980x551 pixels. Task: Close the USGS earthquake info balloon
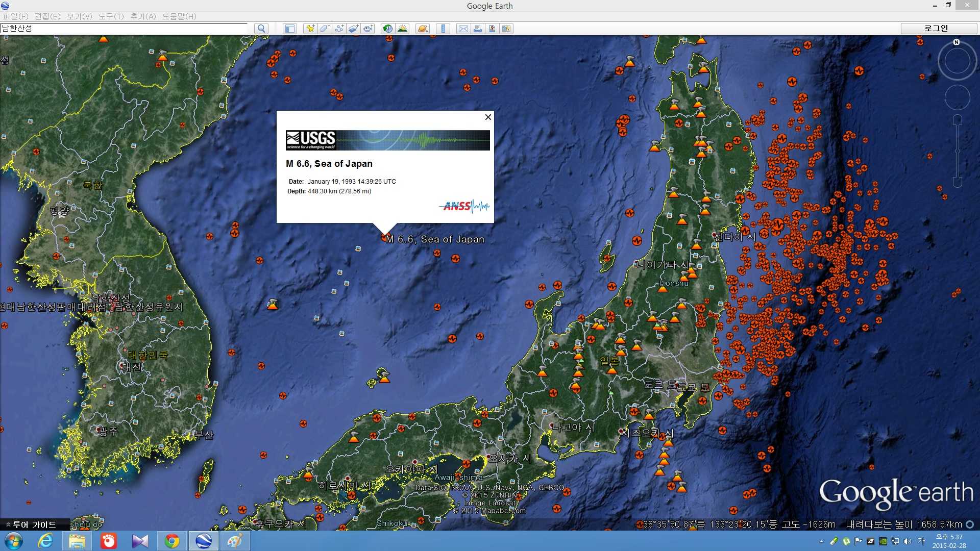(x=488, y=117)
